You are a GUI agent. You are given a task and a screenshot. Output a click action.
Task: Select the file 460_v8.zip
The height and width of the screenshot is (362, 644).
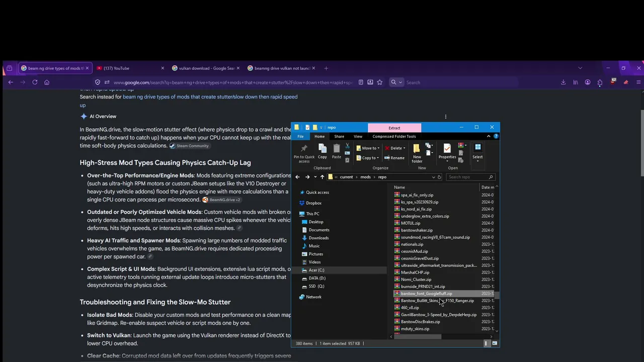pos(410,308)
